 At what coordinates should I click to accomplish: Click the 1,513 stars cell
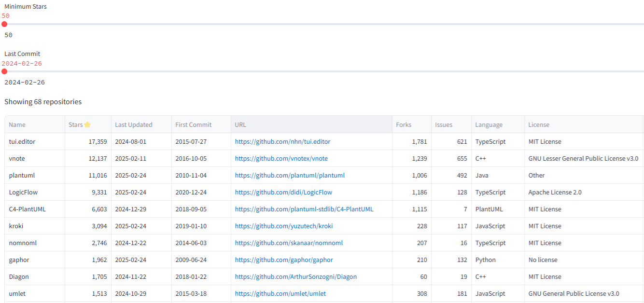(88, 294)
